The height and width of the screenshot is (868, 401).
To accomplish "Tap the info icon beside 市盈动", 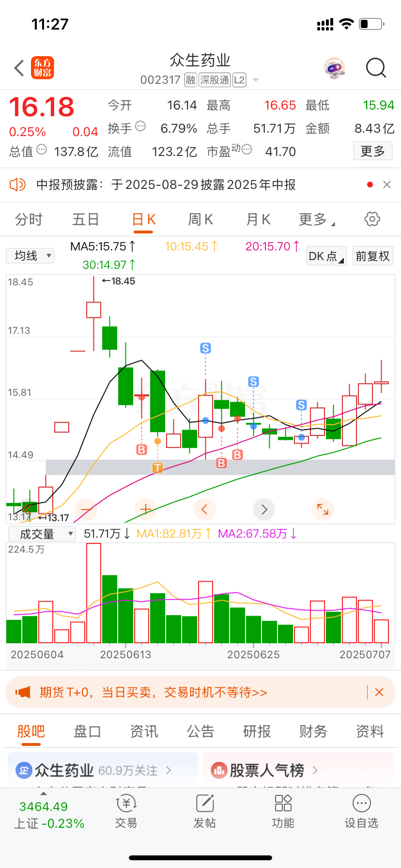I will click(247, 149).
